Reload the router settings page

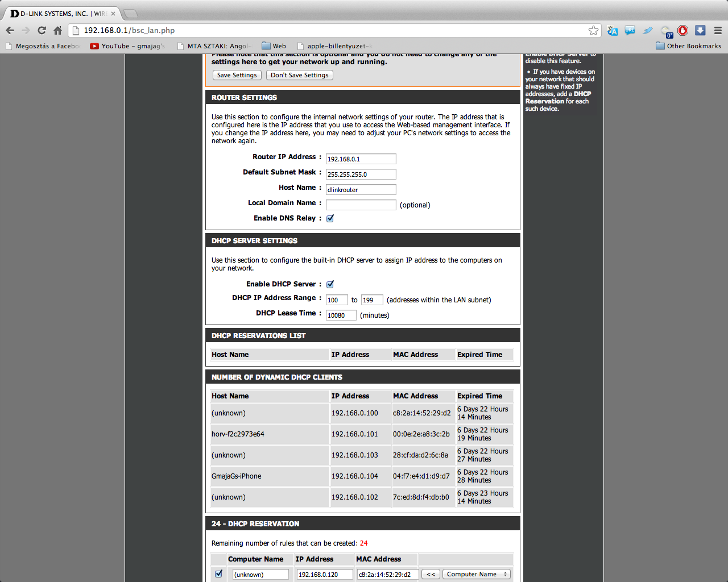(42, 31)
